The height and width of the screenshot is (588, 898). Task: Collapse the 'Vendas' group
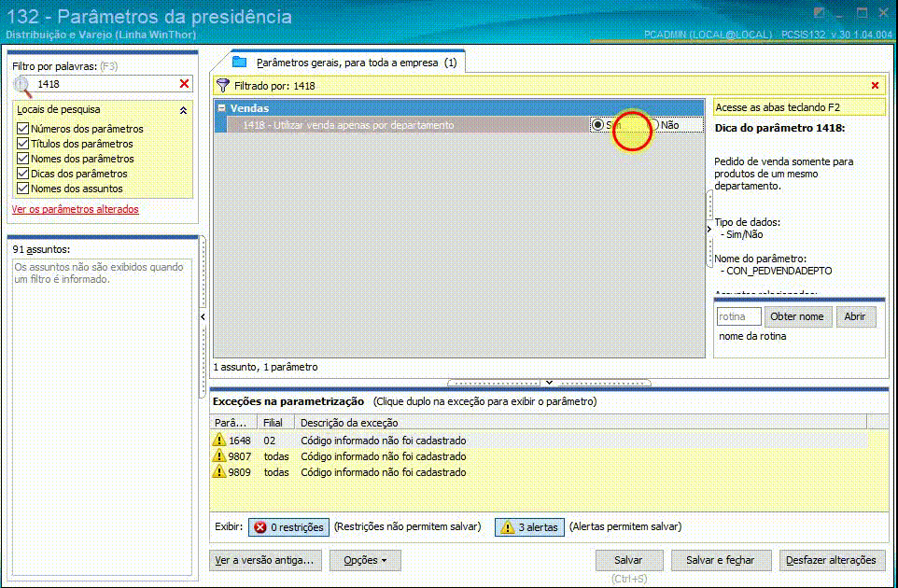221,107
